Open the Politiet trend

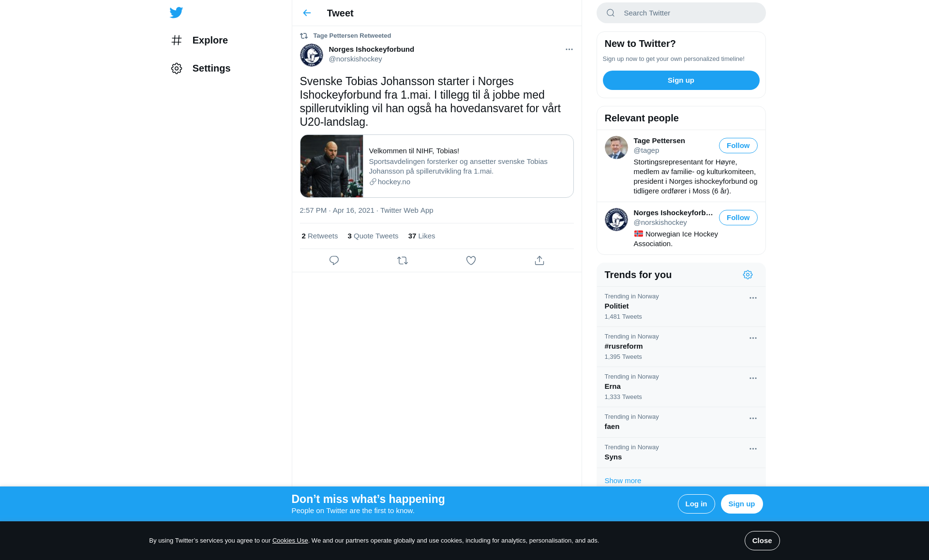(681, 307)
